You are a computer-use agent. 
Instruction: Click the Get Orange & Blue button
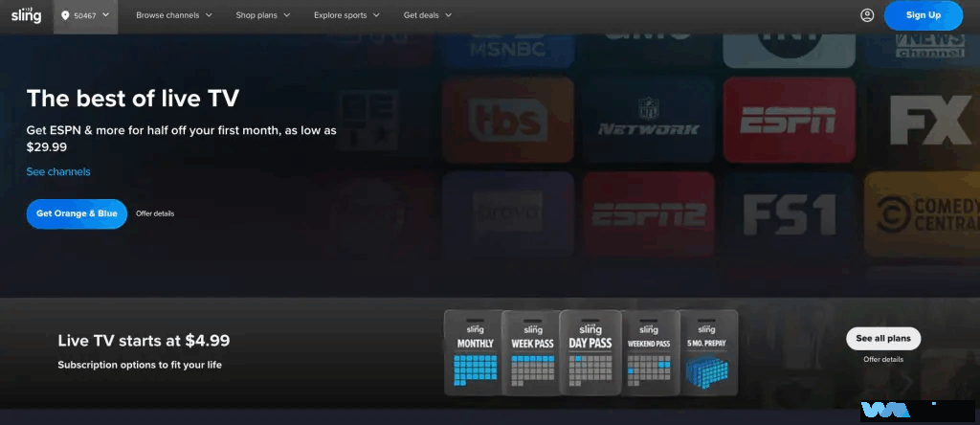coord(77,213)
